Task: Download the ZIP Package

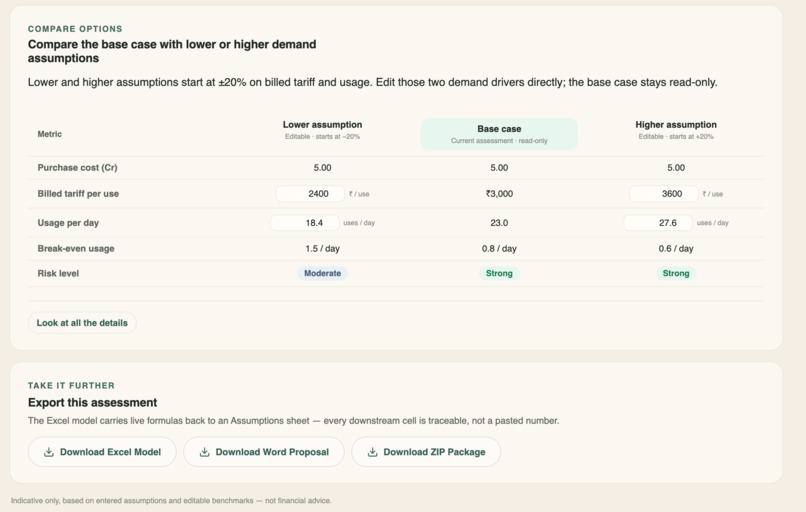Action: [x=426, y=452]
